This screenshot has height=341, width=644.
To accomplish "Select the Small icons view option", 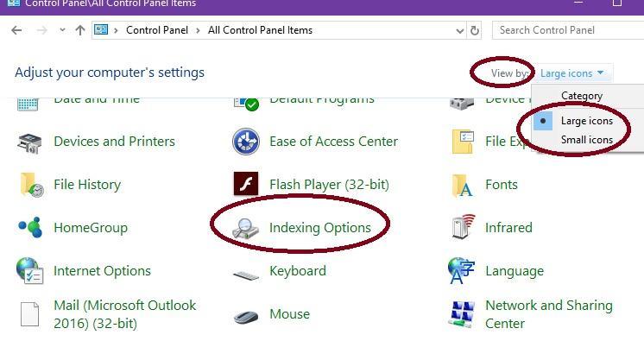I will 586,140.
